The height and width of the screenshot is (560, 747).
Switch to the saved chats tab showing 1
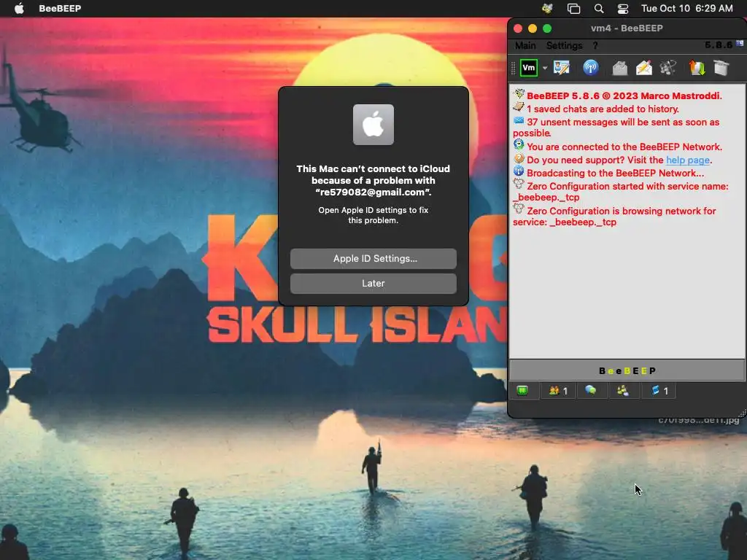click(659, 391)
